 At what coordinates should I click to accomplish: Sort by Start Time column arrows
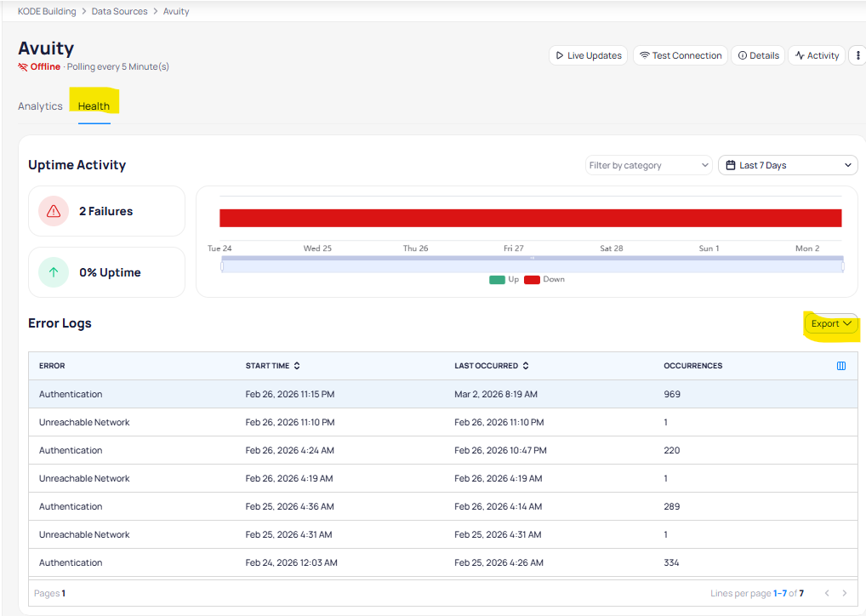click(296, 366)
